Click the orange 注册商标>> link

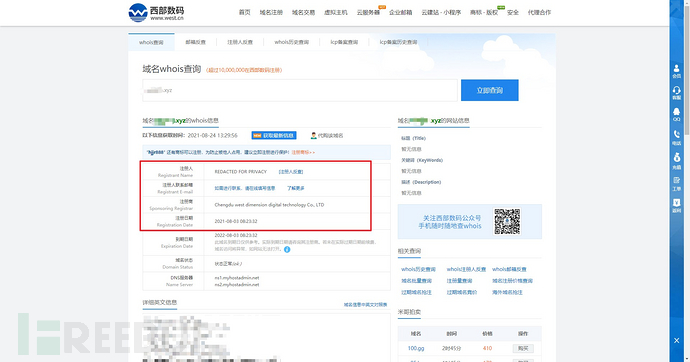coord(303,152)
